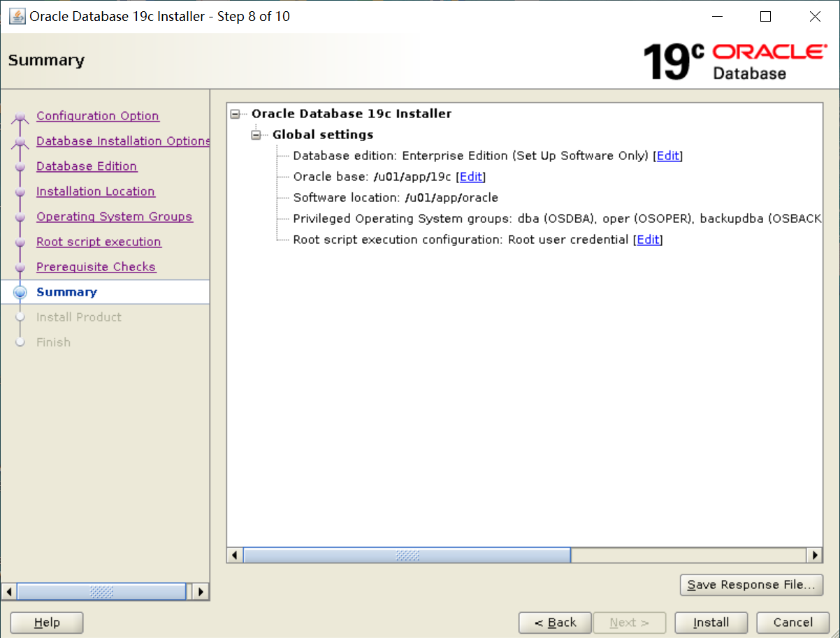Click summary pane scrollbar left arrow
The height and width of the screenshot is (638, 840).
click(x=235, y=555)
